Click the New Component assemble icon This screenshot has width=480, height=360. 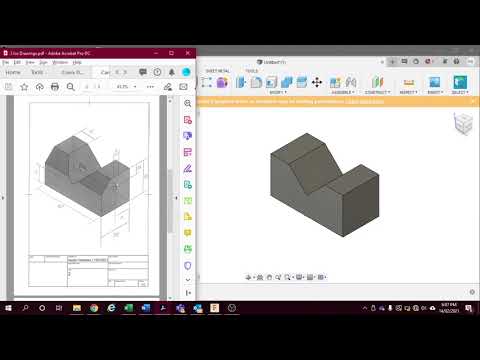pos(335,82)
